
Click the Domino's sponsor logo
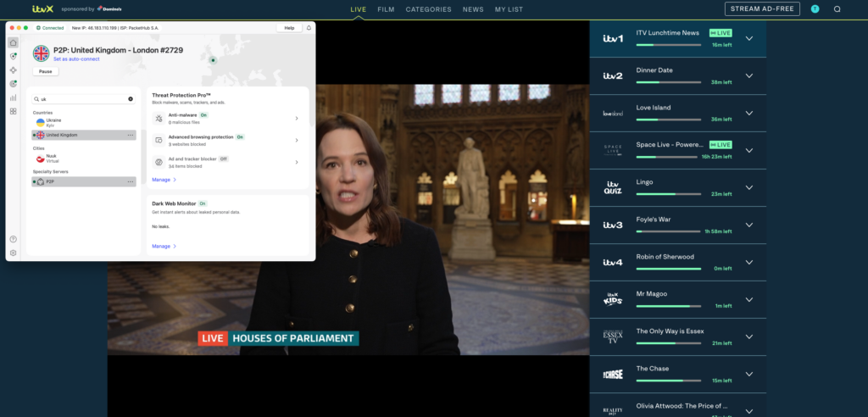[x=109, y=8]
